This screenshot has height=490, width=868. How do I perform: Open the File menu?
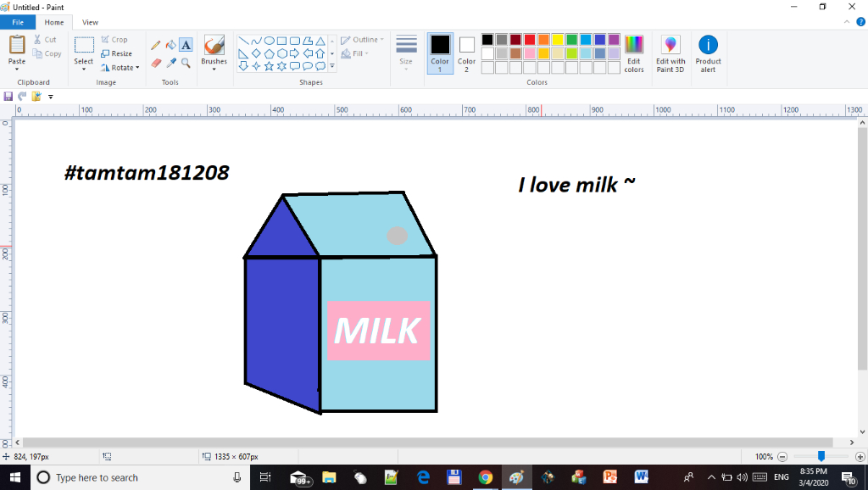coord(18,22)
